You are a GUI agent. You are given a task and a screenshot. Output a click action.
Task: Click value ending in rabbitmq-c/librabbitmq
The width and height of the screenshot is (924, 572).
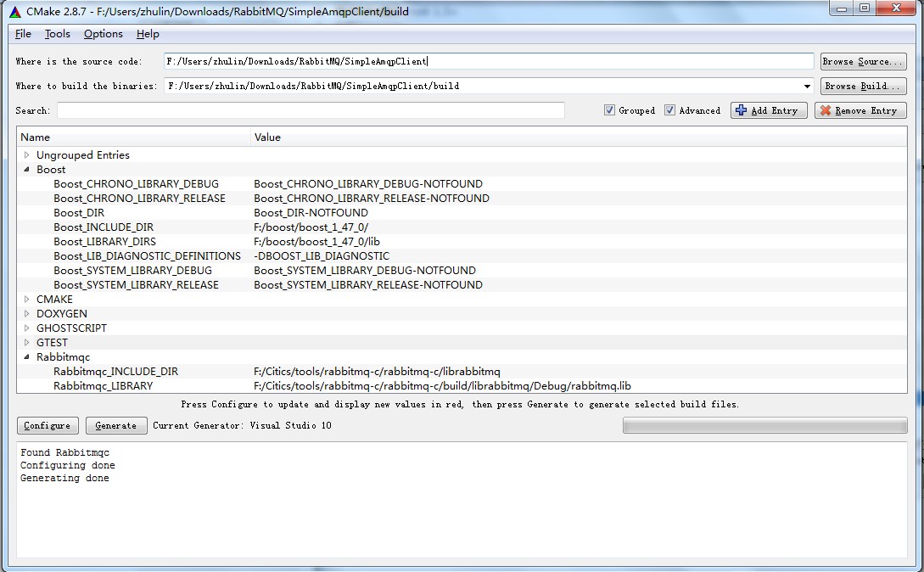pos(377,372)
